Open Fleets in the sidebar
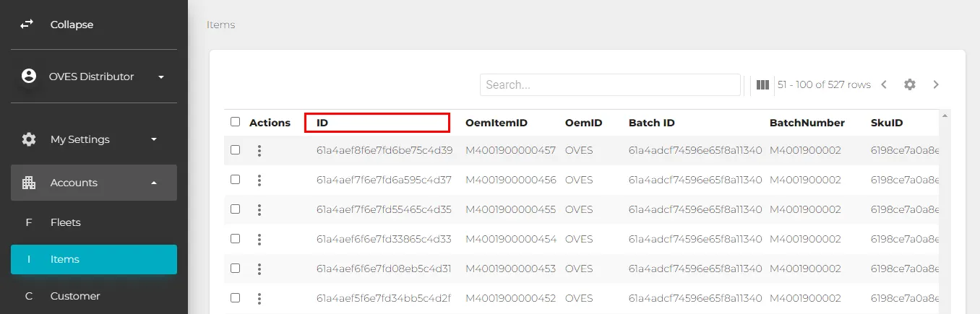This screenshot has width=980, height=314. tap(65, 222)
